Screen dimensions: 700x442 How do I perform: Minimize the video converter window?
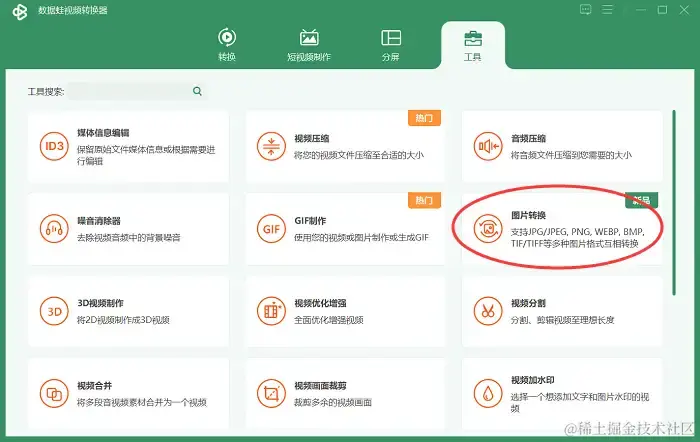[x=641, y=10]
